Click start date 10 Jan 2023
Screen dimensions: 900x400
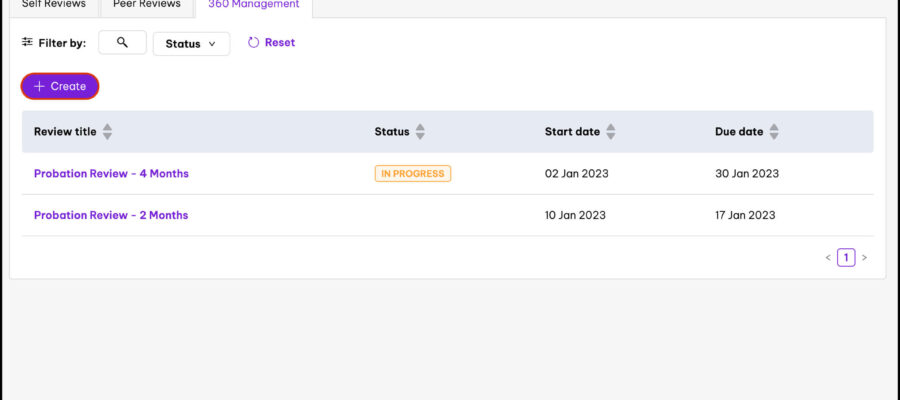point(575,215)
